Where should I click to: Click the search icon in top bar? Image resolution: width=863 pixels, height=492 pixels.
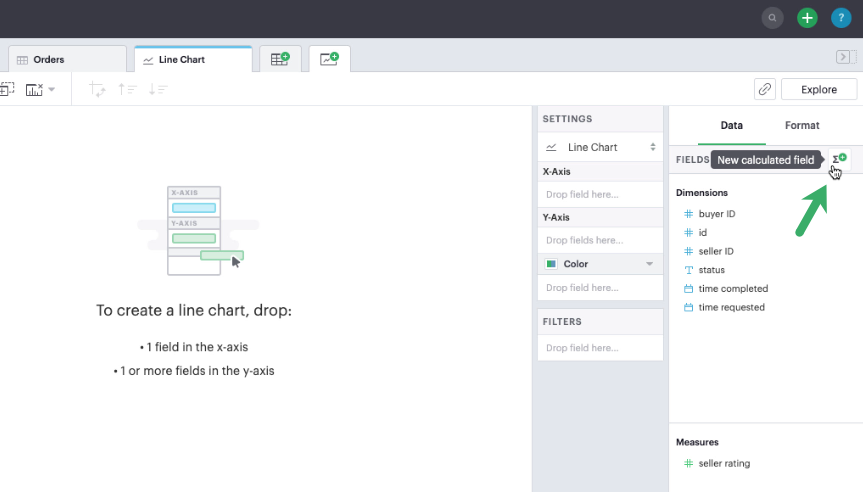pyautogui.click(x=772, y=18)
